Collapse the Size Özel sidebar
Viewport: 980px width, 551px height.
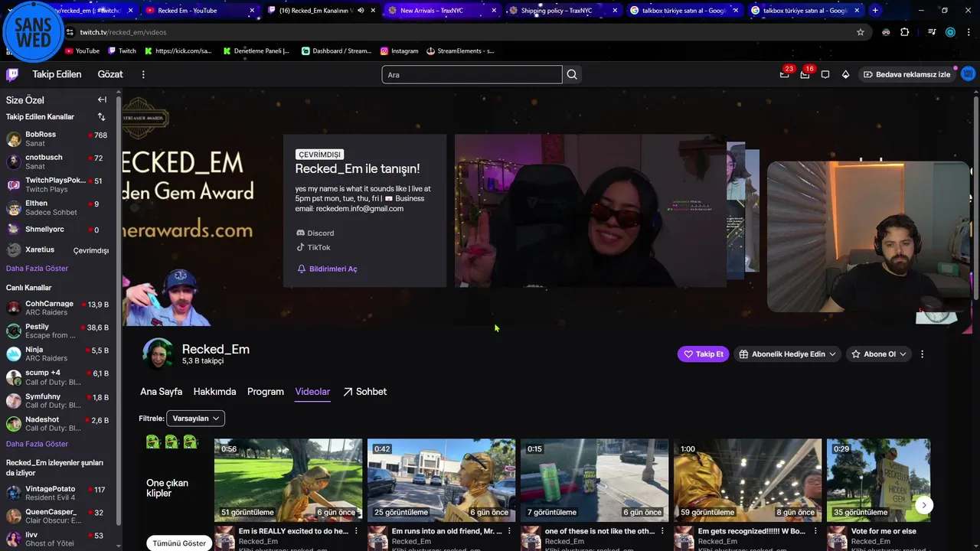click(x=102, y=99)
